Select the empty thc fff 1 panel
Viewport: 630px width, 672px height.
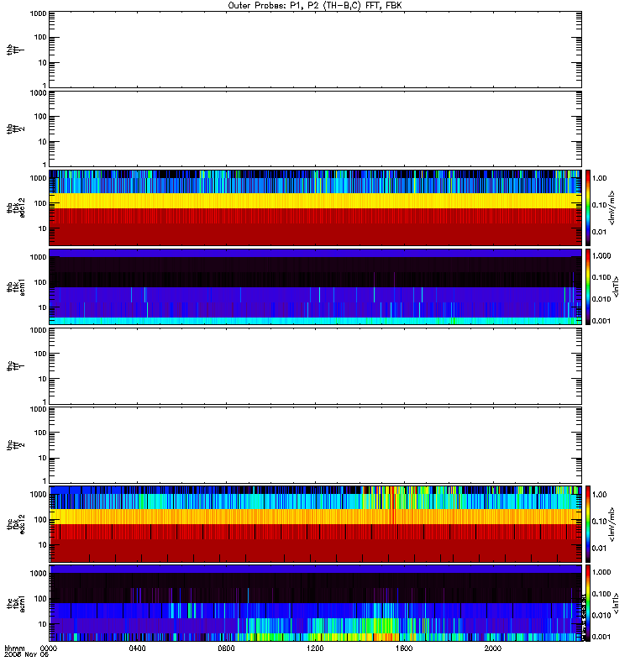tap(316, 366)
